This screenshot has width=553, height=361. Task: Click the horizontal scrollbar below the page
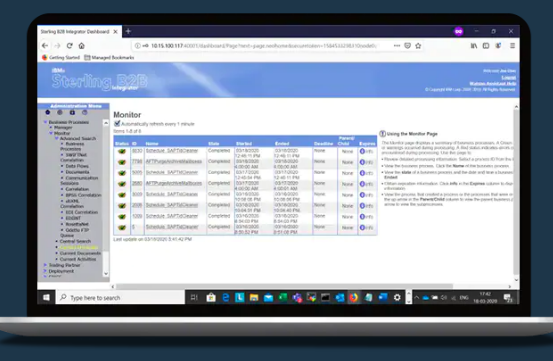click(x=284, y=286)
